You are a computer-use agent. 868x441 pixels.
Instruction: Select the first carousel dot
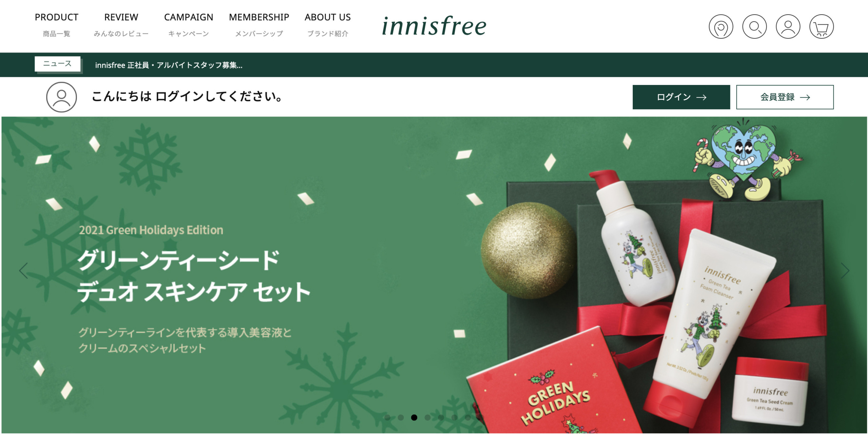click(x=387, y=417)
